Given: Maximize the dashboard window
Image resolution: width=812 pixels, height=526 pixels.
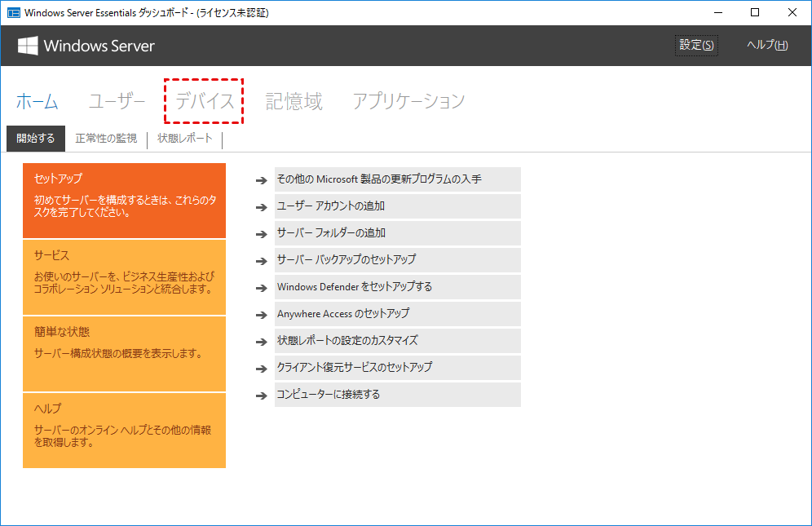Looking at the screenshot, I should click(x=755, y=12).
